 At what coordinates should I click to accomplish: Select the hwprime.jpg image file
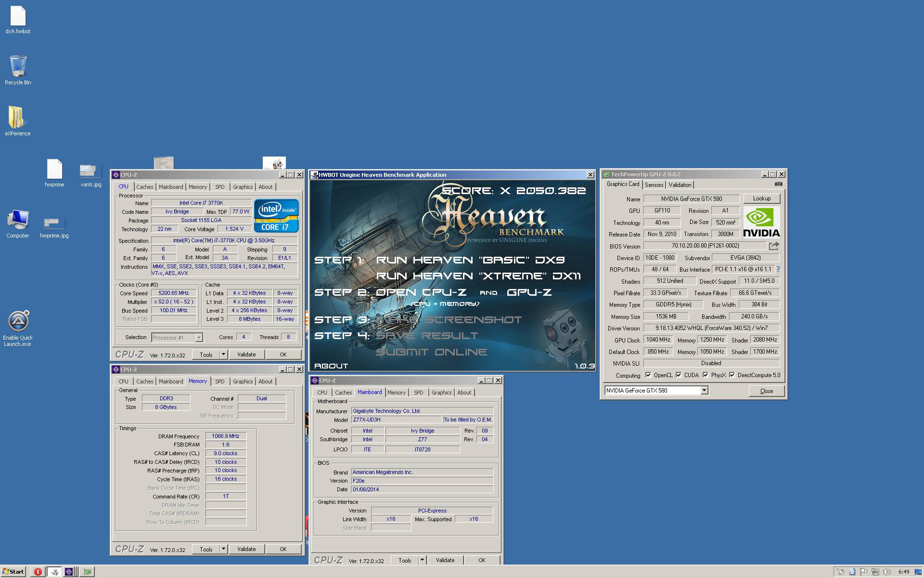(54, 227)
